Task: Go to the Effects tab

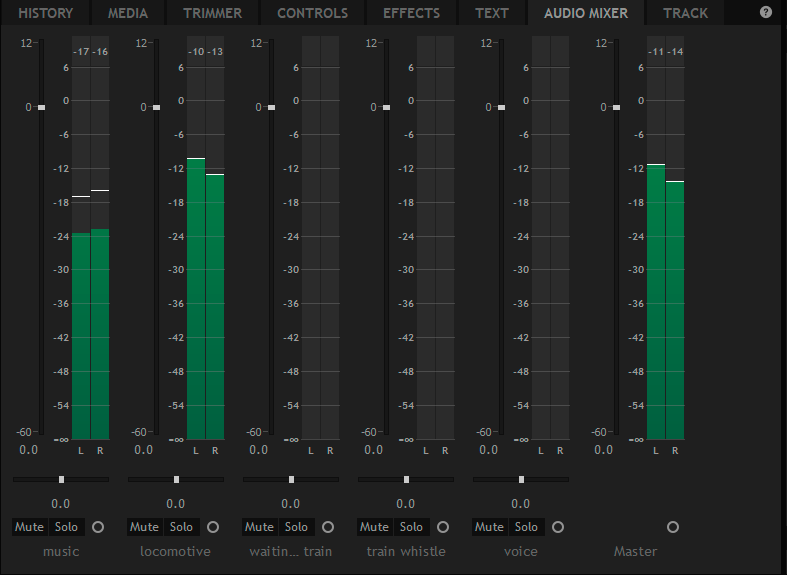Action: [412, 13]
